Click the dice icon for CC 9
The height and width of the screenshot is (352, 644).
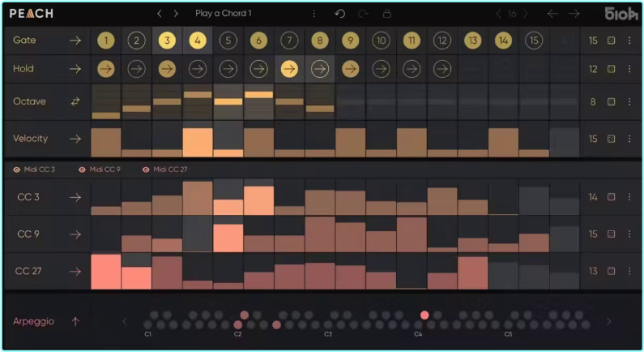coord(611,234)
